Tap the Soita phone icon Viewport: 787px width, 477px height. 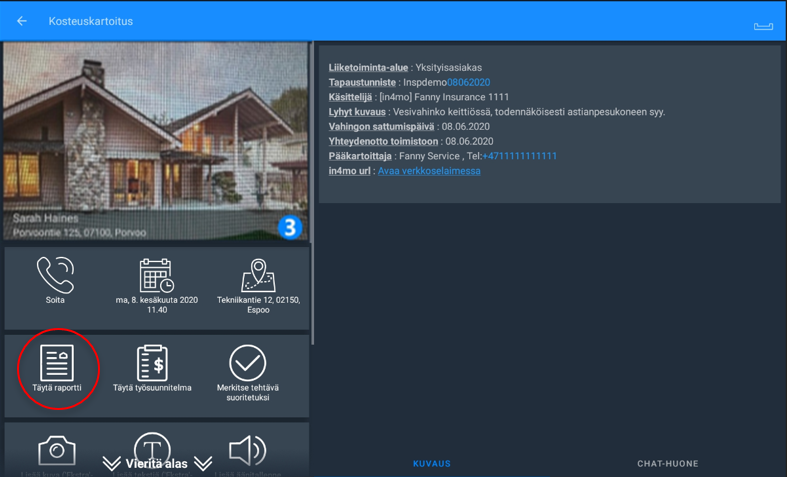[55, 276]
